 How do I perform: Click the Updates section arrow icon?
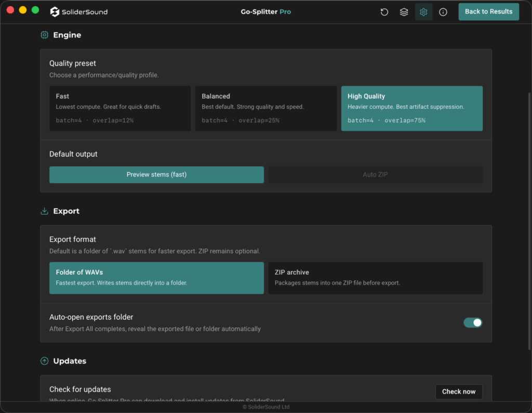pyautogui.click(x=45, y=360)
